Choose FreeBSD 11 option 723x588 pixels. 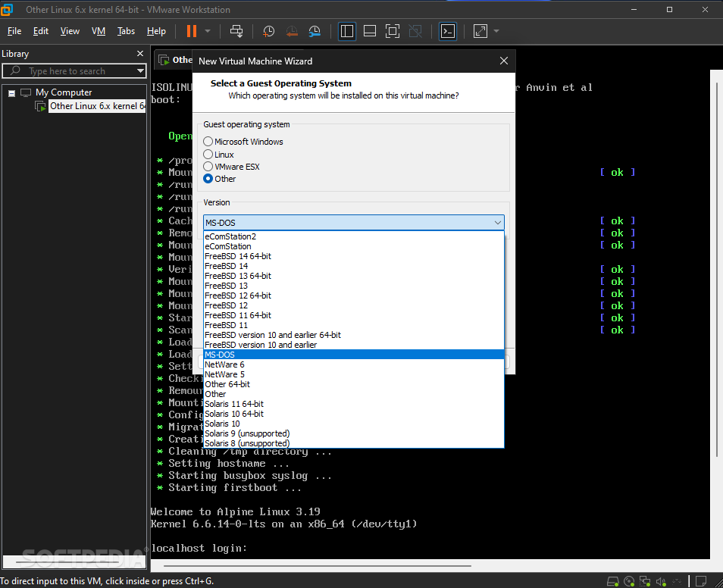click(x=353, y=325)
